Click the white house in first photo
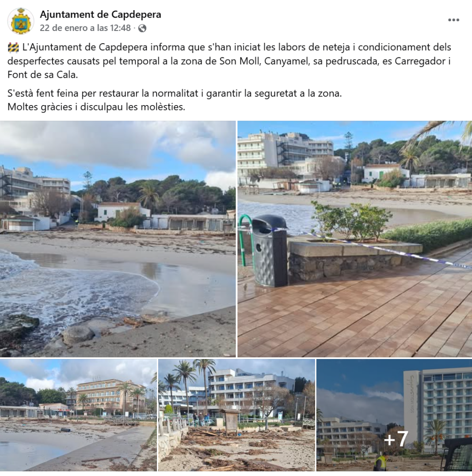This screenshot has height=476, width=472. coord(120,212)
